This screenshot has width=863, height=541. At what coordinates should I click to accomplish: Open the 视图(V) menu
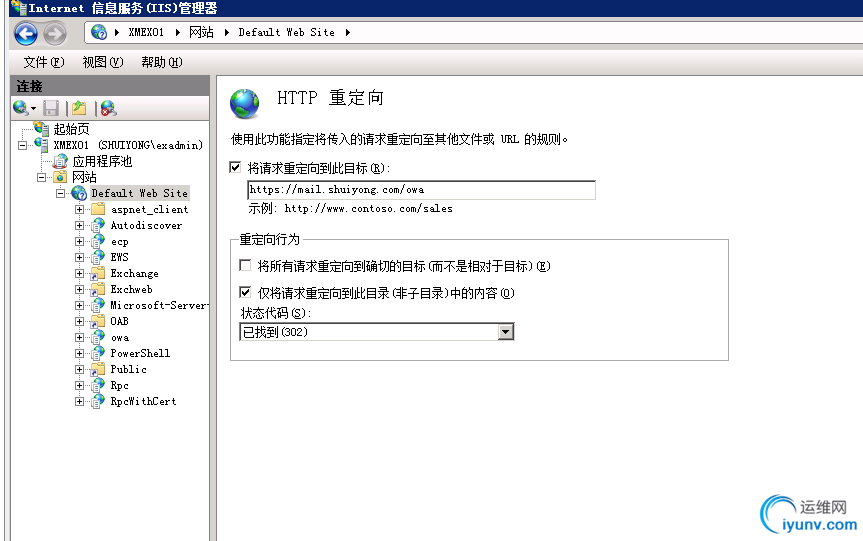(x=103, y=62)
